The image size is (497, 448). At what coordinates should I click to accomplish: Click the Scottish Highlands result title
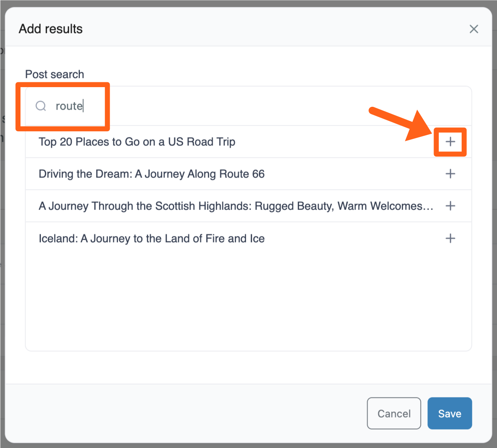click(233, 206)
